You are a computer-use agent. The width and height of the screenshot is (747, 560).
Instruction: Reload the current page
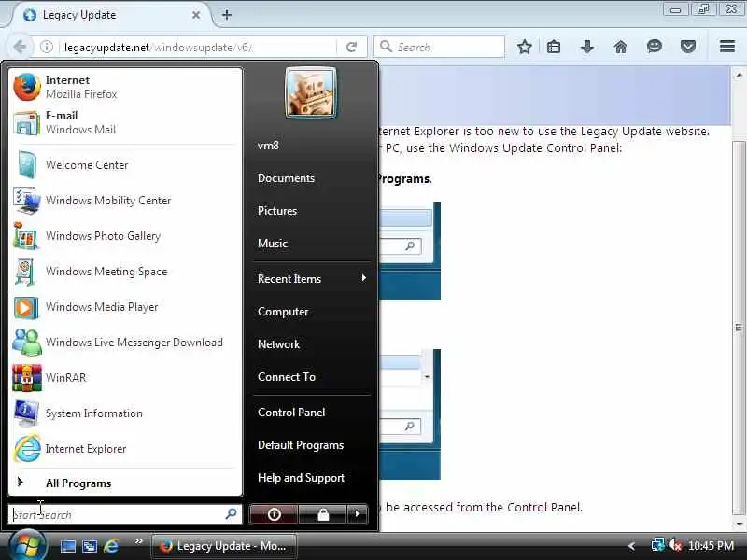[x=352, y=48]
